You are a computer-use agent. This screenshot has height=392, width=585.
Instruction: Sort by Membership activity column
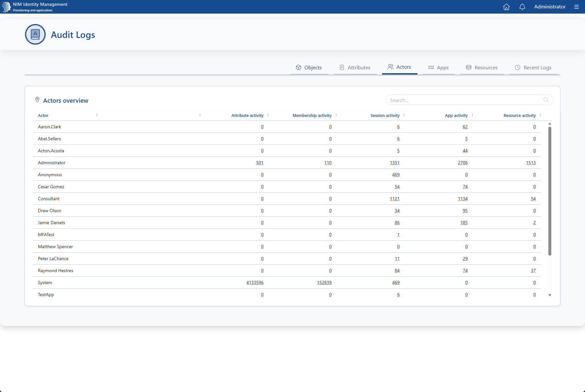click(312, 116)
